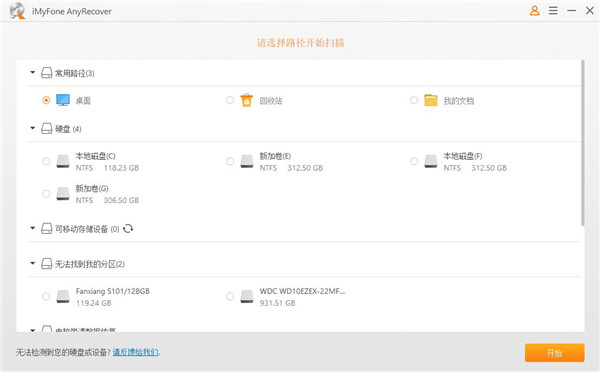Click the recycle bin icon (回收站)
The width and height of the screenshot is (600, 372).
247,100
